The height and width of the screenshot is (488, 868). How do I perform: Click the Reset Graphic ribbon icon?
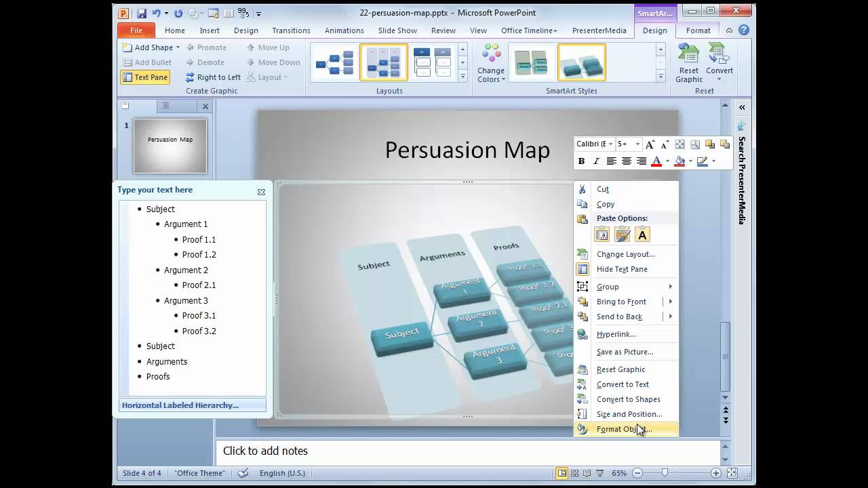[x=689, y=63]
